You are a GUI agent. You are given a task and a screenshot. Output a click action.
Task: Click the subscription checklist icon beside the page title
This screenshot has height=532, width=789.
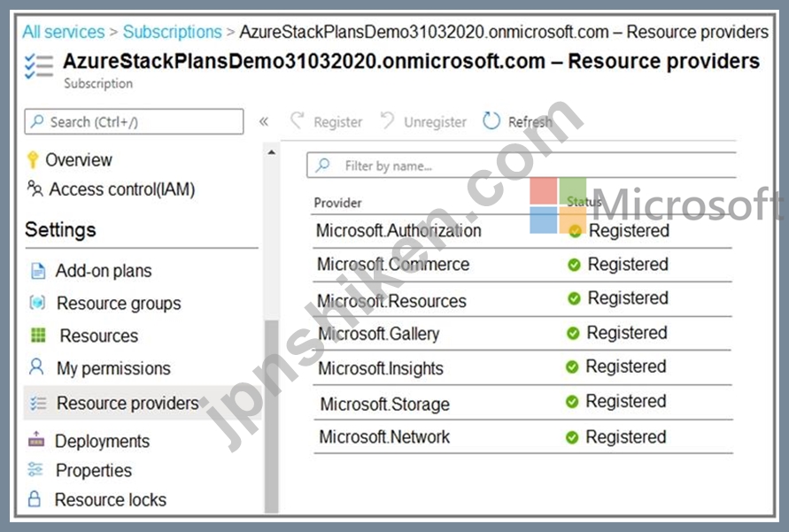click(39, 66)
